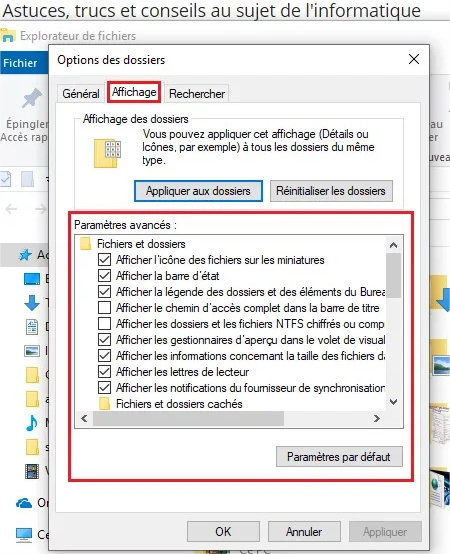The image size is (450, 554).
Task: Click the advanced settings list scroll down arrow
Action: click(x=393, y=402)
